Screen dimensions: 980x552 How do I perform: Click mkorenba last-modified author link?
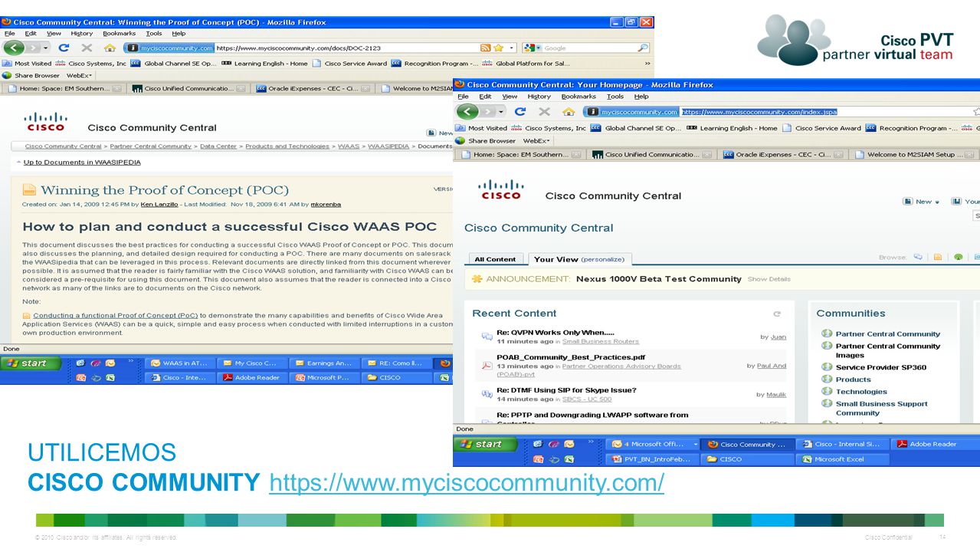pyautogui.click(x=325, y=205)
